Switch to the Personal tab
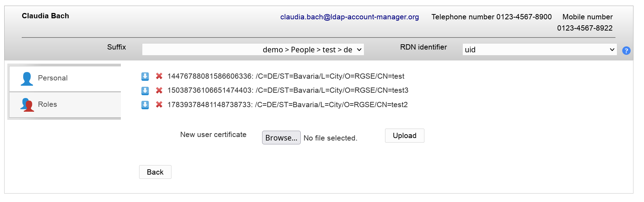This screenshot has height=202, width=644. pos(53,78)
